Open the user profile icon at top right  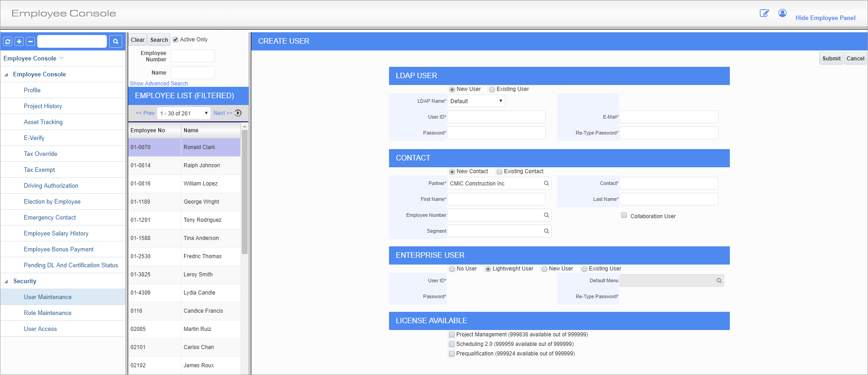[783, 13]
